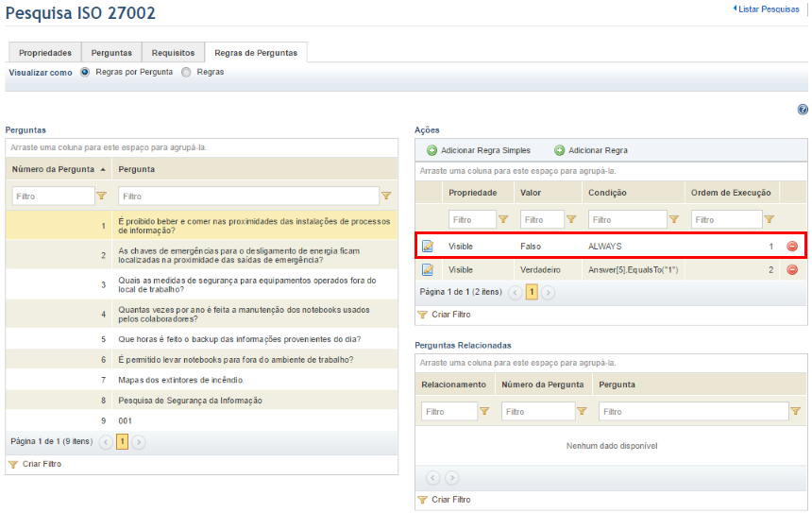Click filter funnel for Condição column

tap(674, 219)
